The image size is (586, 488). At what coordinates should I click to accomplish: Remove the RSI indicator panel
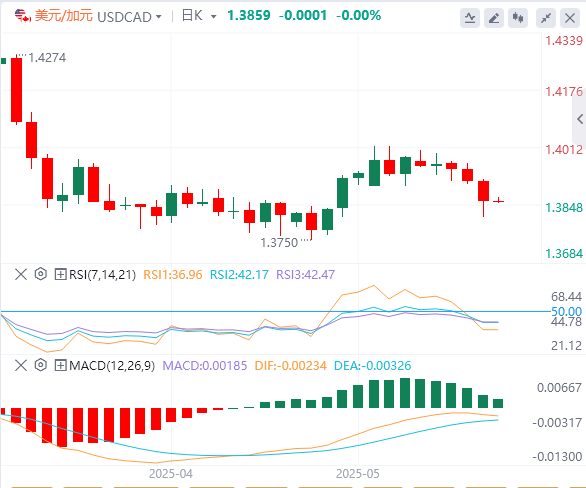coord(21,274)
